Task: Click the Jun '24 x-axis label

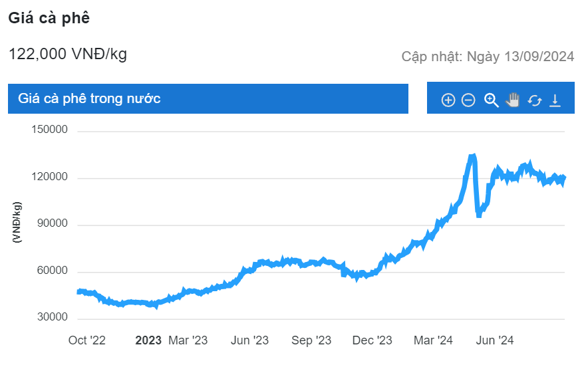Action: [x=494, y=340]
